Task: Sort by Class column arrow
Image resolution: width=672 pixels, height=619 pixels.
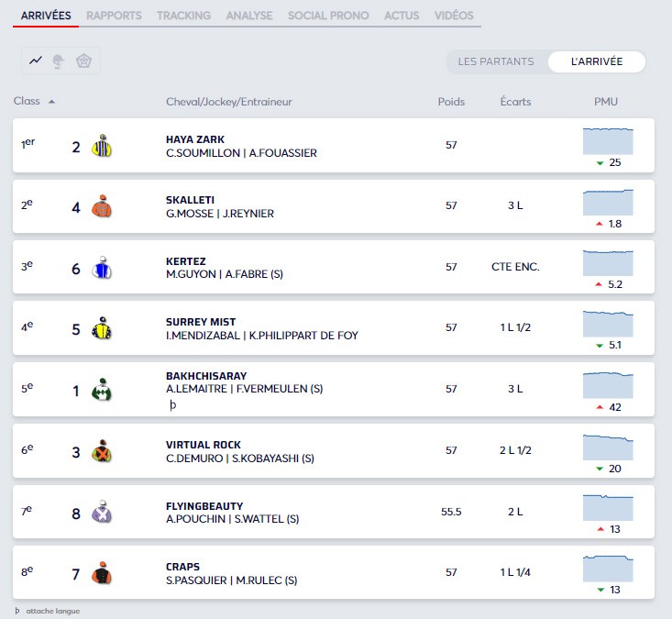Action: [51, 102]
